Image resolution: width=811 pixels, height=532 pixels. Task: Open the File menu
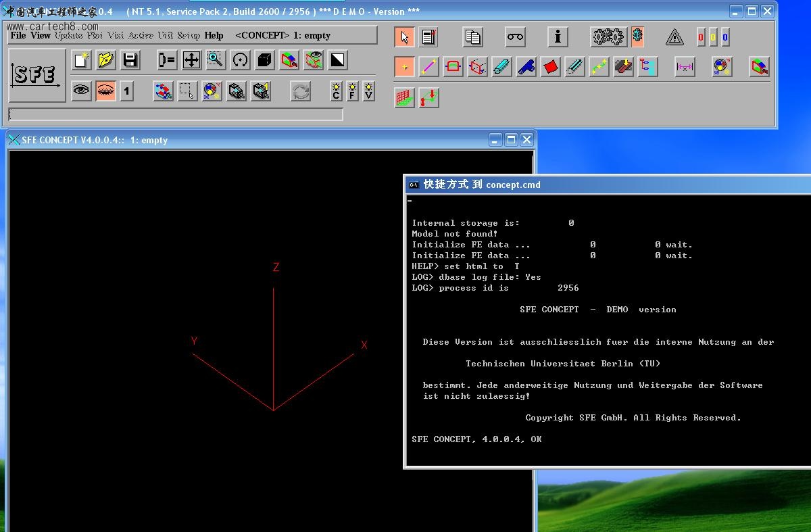(x=18, y=35)
